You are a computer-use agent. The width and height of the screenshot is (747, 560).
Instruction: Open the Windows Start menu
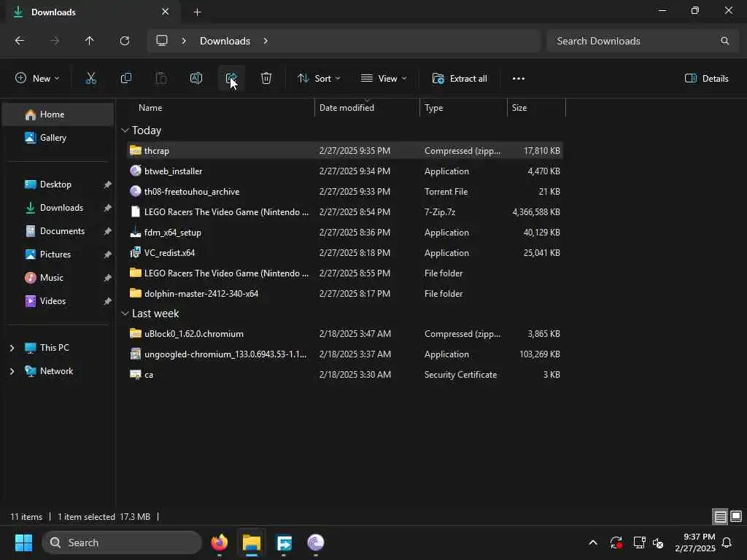click(23, 542)
